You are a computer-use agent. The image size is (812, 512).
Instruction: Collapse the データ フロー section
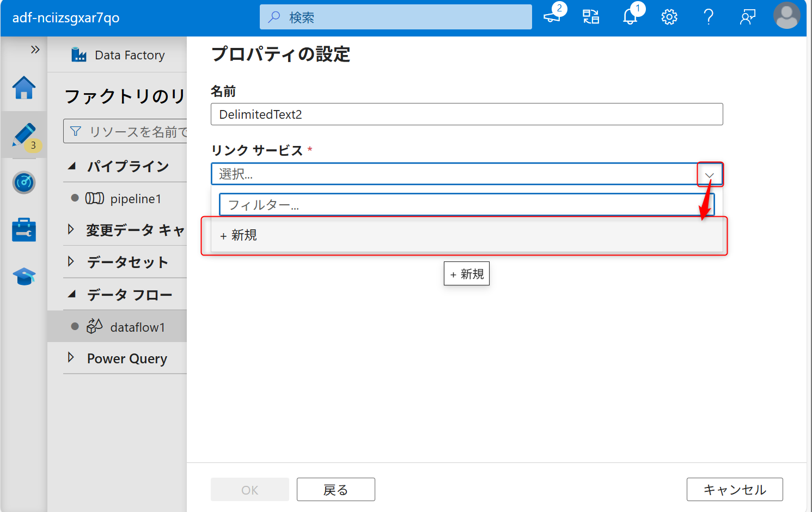pyautogui.click(x=71, y=294)
